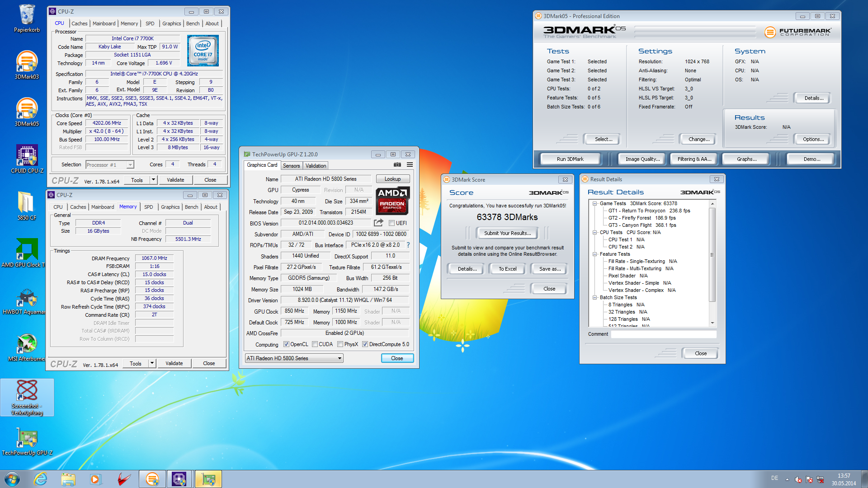This screenshot has width=868, height=488.
Task: Open Tools dropdown arrow in CPU tab CPU-Z window
Action: pyautogui.click(x=153, y=180)
